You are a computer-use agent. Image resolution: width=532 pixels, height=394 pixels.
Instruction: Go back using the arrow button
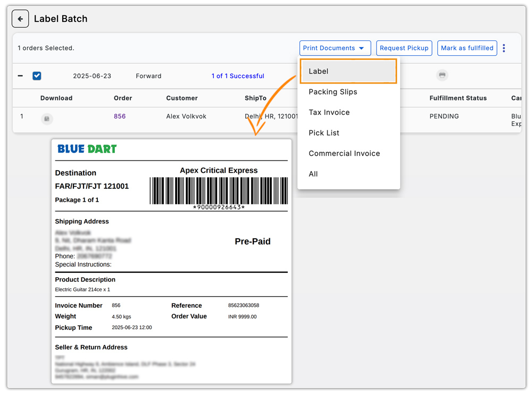20,19
